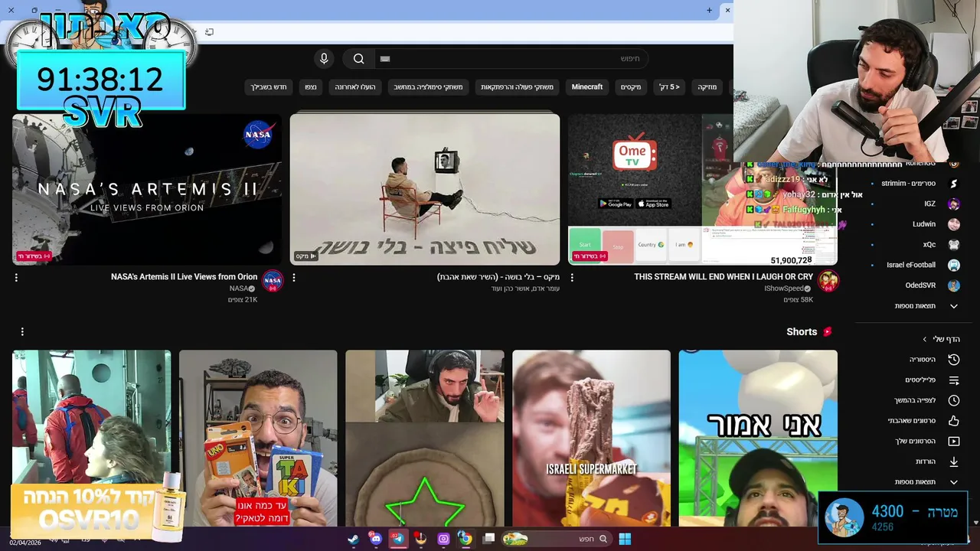Click the Windows Start button
The image size is (980, 551).
click(625, 539)
